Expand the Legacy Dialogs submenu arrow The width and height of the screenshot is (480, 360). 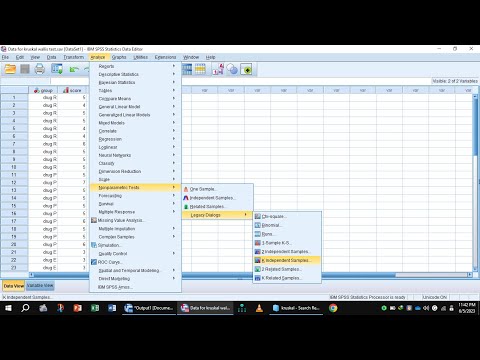(x=246, y=215)
